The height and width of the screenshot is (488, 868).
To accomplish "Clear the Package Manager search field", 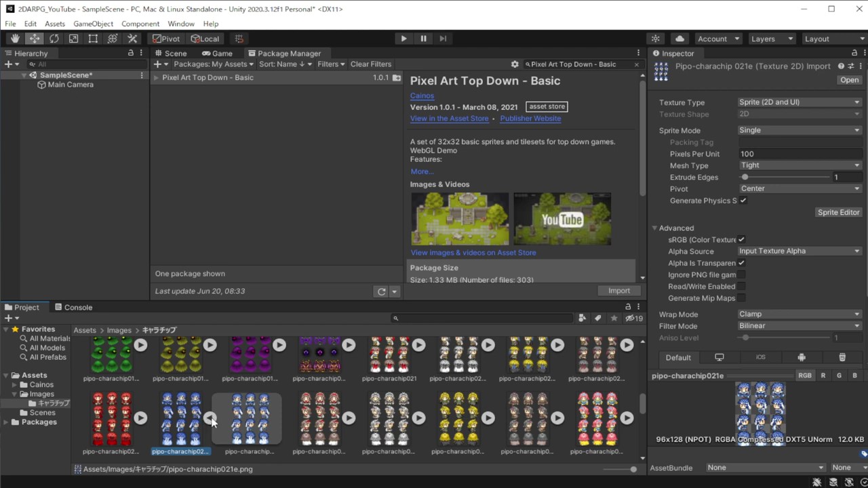I will 636,64.
